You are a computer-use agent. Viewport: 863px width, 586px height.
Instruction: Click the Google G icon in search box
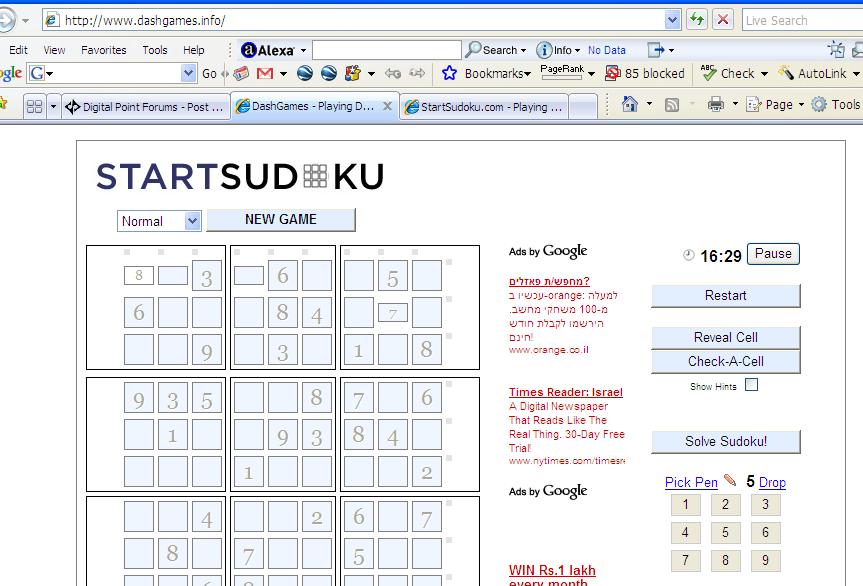[37, 73]
